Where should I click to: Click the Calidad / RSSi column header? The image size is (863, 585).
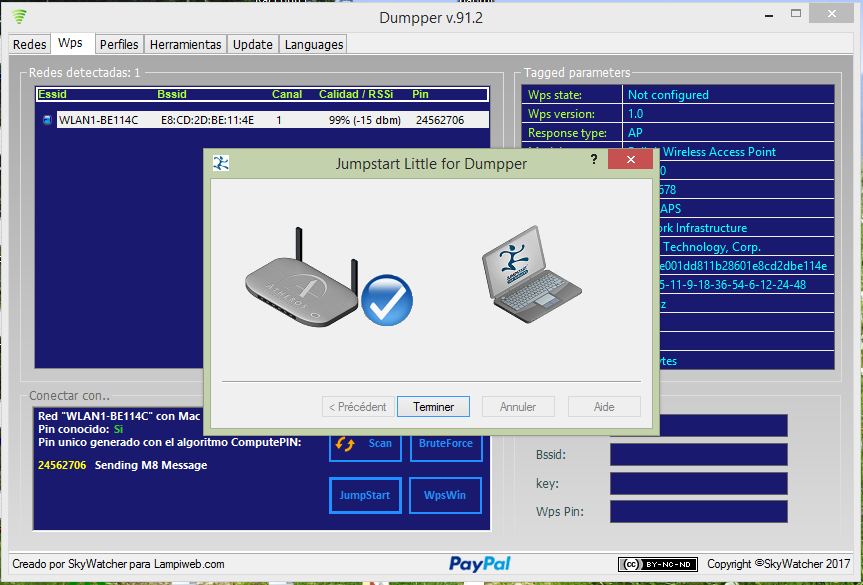(356, 94)
